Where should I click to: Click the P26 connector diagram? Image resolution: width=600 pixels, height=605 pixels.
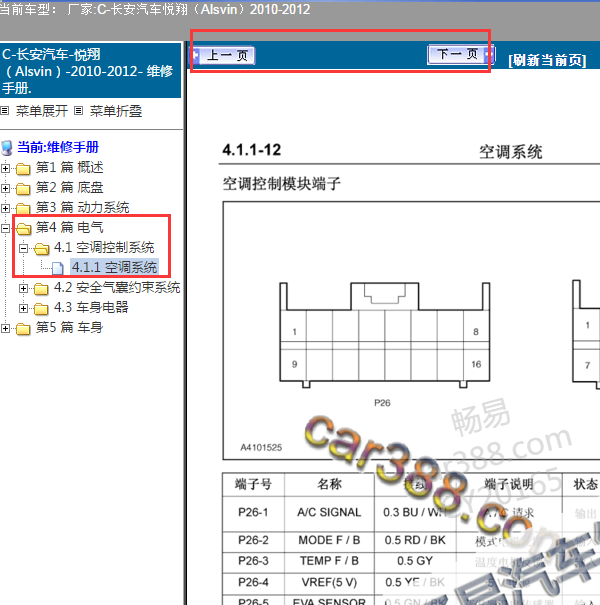pyautogui.click(x=385, y=335)
